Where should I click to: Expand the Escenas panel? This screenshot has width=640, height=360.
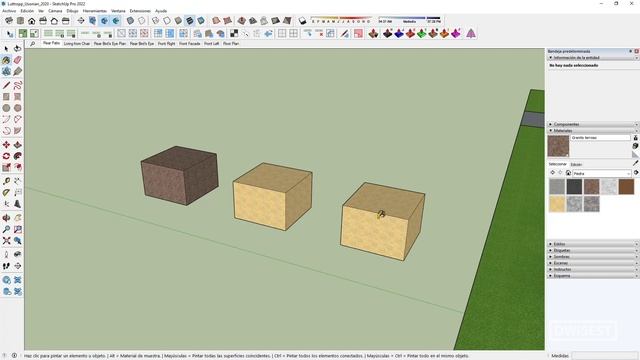pyautogui.click(x=593, y=263)
